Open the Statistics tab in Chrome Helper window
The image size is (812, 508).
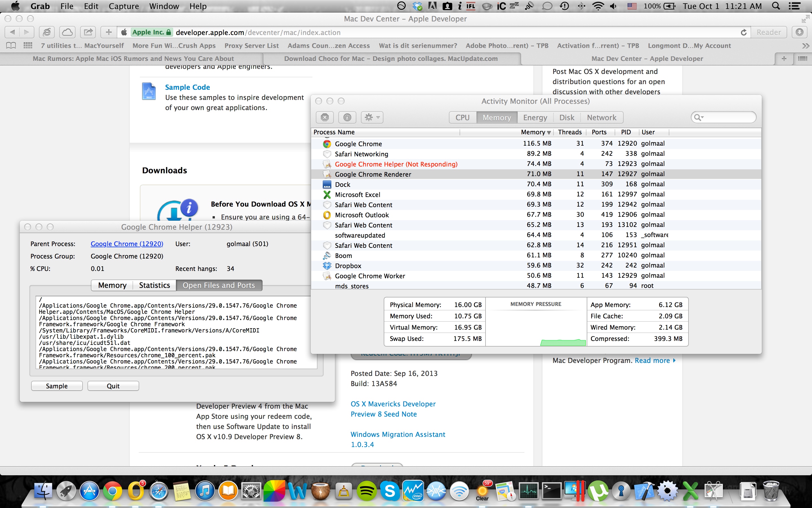click(x=154, y=285)
